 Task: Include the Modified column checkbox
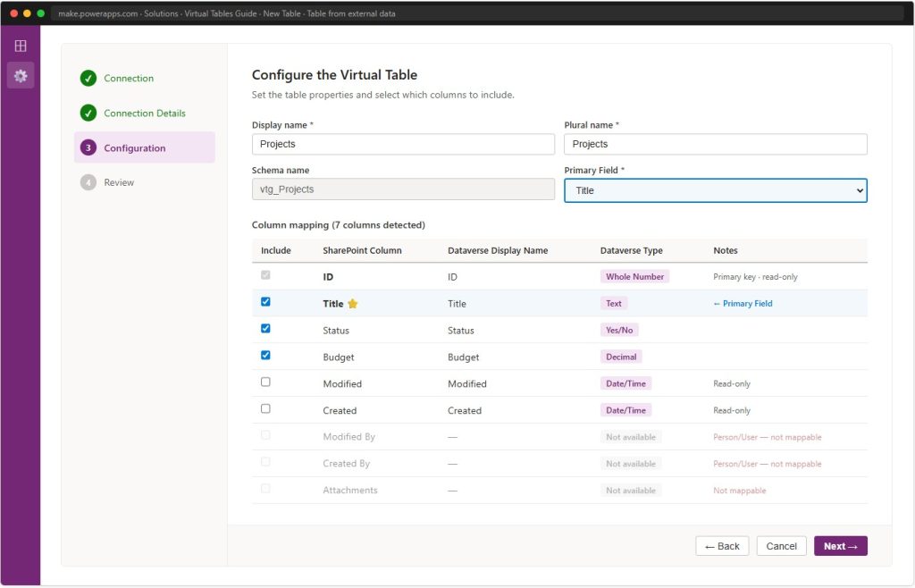pyautogui.click(x=265, y=382)
